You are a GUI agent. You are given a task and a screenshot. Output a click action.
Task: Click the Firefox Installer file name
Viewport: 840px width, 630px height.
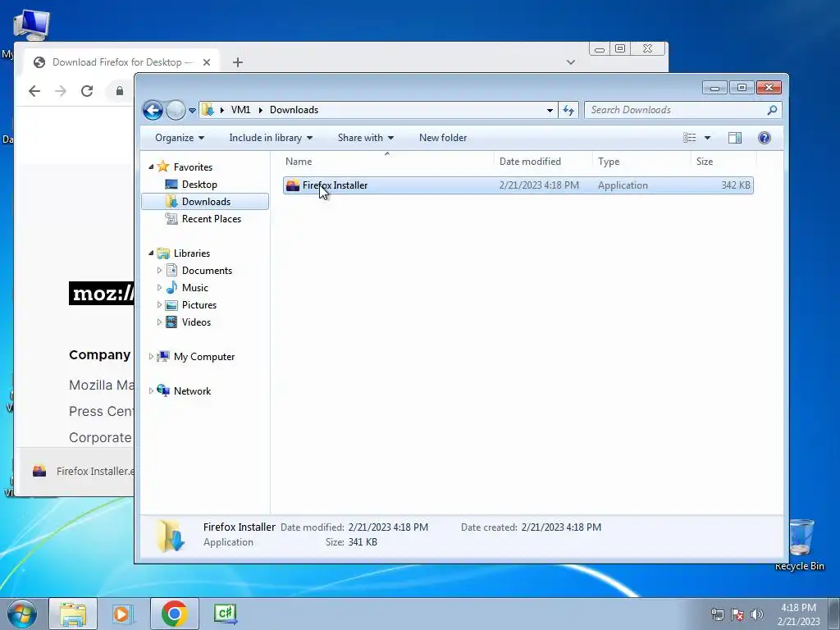click(x=335, y=185)
